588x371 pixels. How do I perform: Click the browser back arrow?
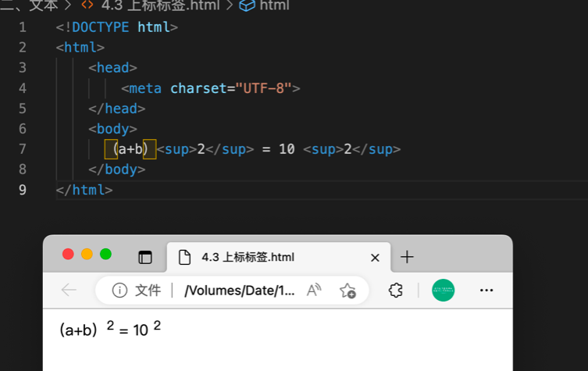69,291
